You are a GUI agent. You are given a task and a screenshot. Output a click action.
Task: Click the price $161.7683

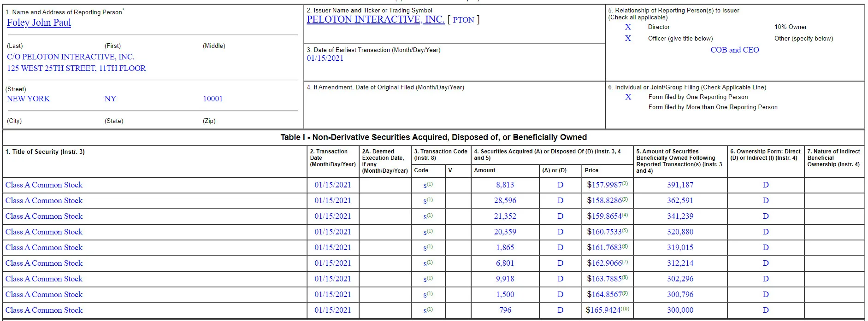coord(604,247)
